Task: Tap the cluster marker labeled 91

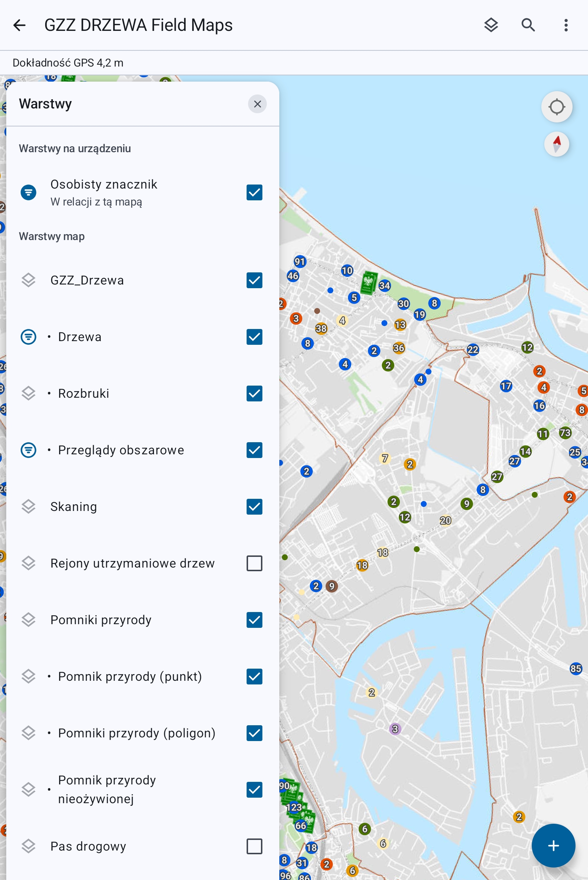Action: tap(300, 261)
